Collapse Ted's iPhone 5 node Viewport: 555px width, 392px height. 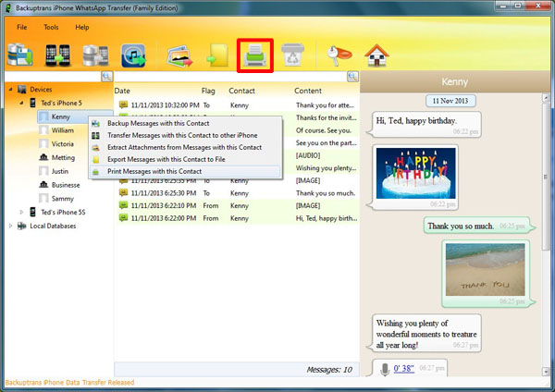[x=21, y=103]
